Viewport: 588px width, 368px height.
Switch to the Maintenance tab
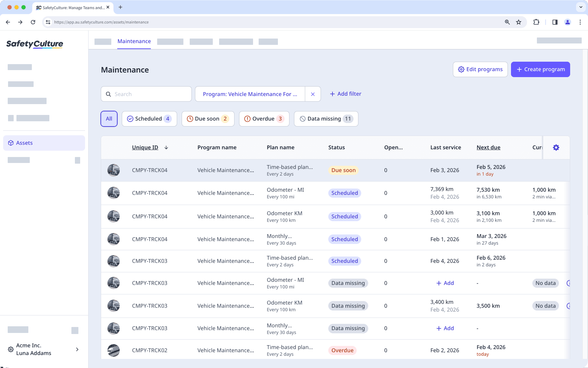click(134, 41)
